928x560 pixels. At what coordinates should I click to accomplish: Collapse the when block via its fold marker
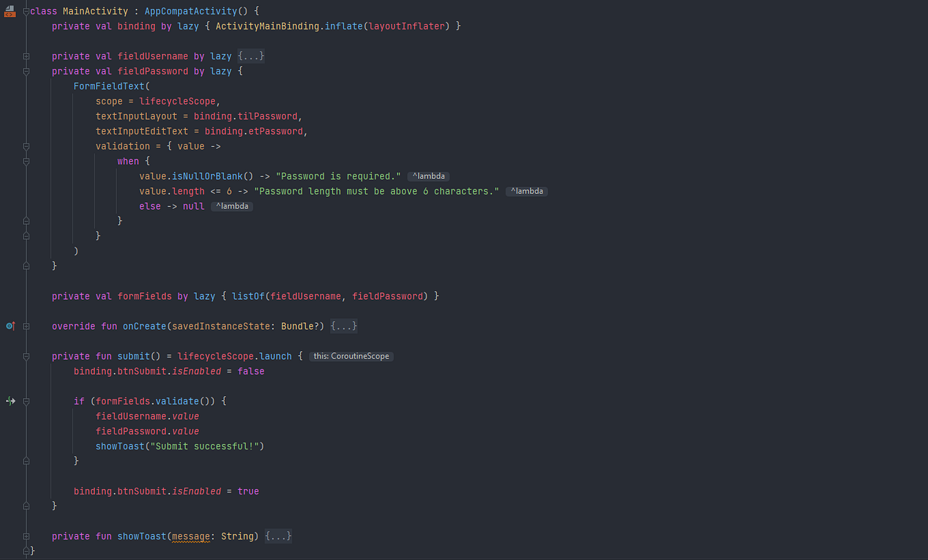tap(26, 160)
